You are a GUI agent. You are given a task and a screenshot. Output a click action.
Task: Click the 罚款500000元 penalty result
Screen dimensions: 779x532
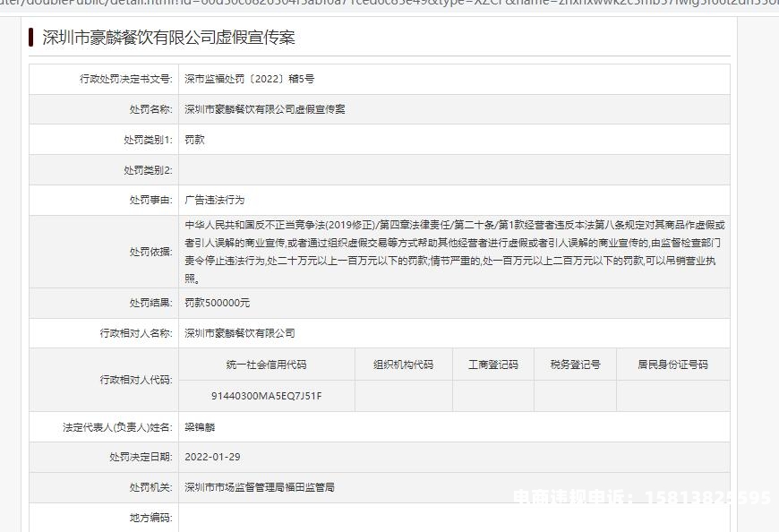[218, 303]
